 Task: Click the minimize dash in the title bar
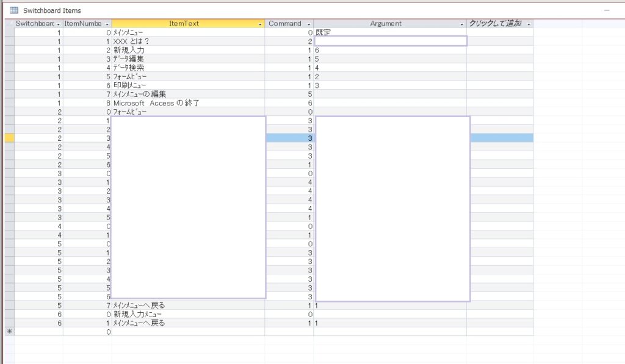pyautogui.click(x=607, y=10)
